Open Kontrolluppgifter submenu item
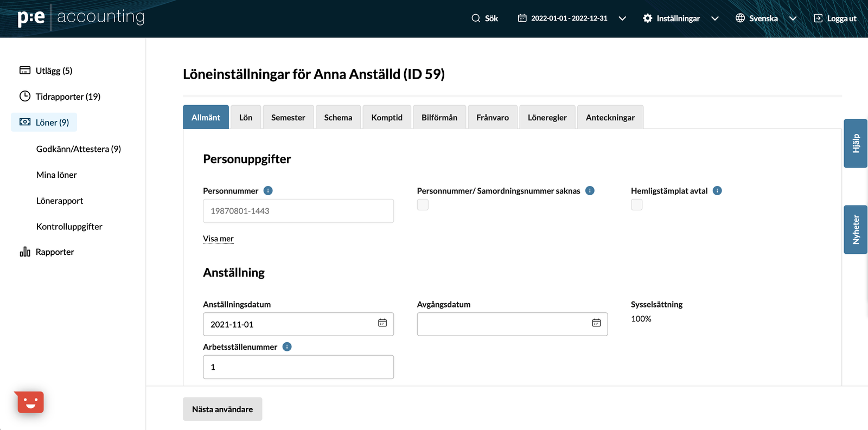The width and height of the screenshot is (868, 430). (x=69, y=227)
